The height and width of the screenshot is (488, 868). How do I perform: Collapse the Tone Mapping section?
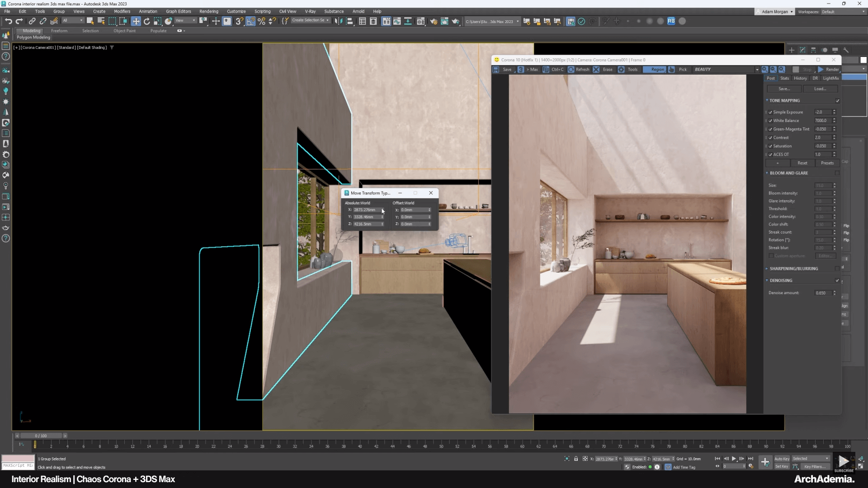(x=767, y=100)
